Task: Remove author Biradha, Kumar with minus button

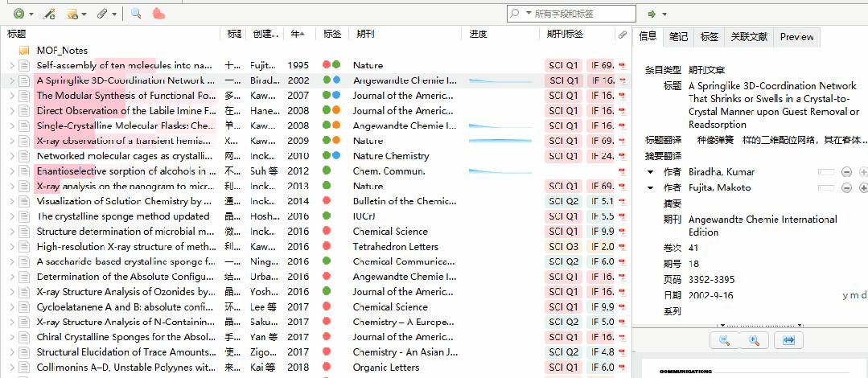Action: point(846,172)
